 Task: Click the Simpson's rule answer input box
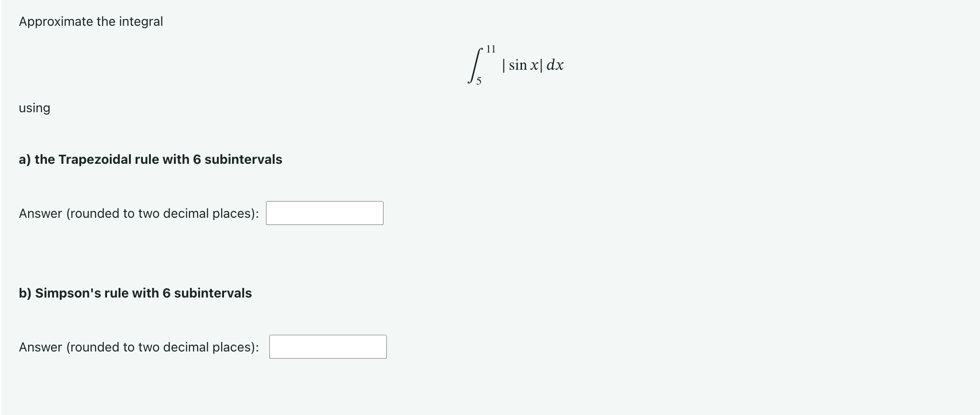pos(328,347)
